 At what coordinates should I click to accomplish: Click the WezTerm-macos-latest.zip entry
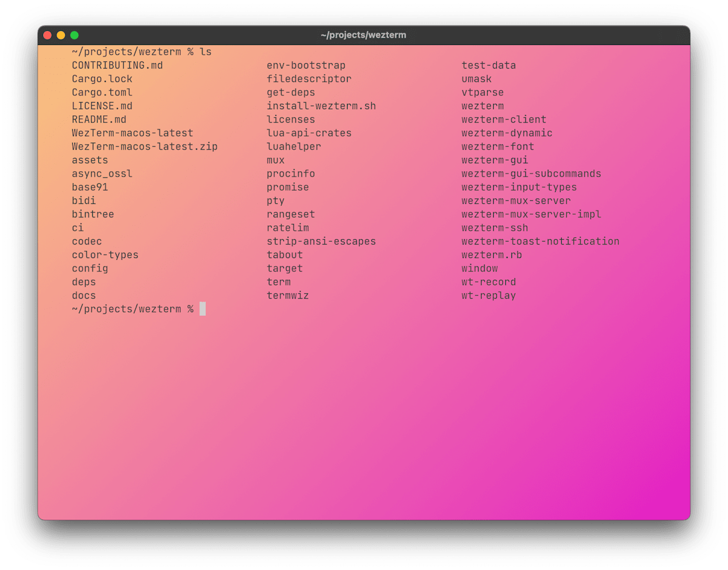tap(144, 146)
